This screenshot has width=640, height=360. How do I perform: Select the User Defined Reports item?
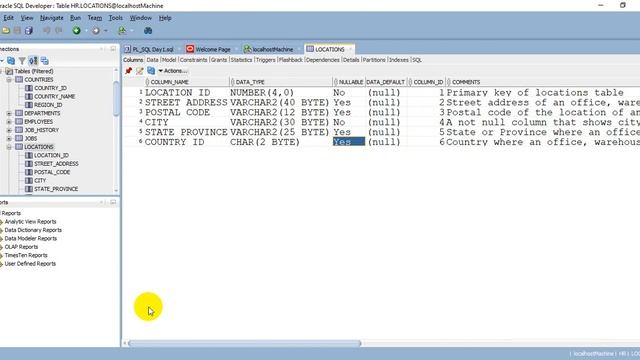point(30,264)
